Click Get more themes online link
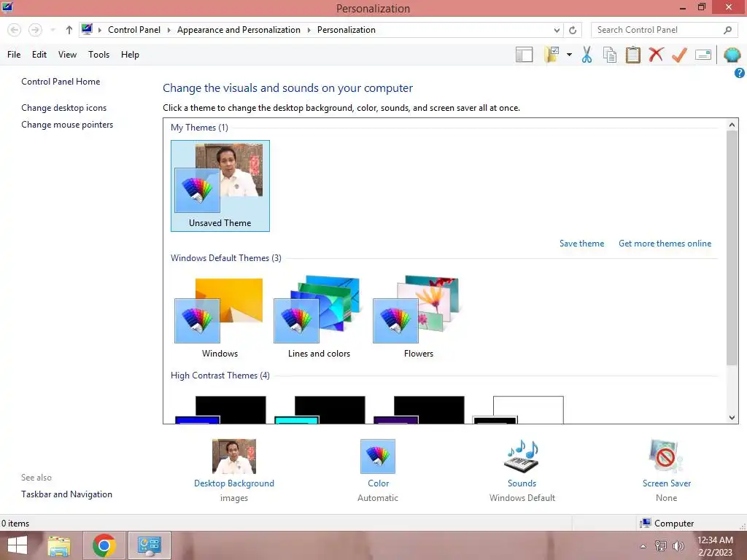The image size is (747, 560). click(x=665, y=244)
